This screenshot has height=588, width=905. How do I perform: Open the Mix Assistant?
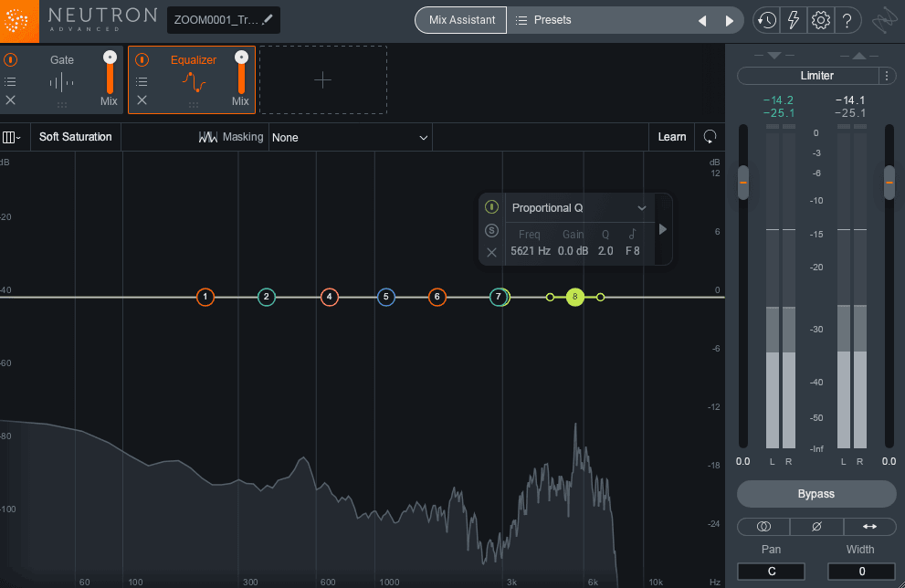click(x=461, y=19)
